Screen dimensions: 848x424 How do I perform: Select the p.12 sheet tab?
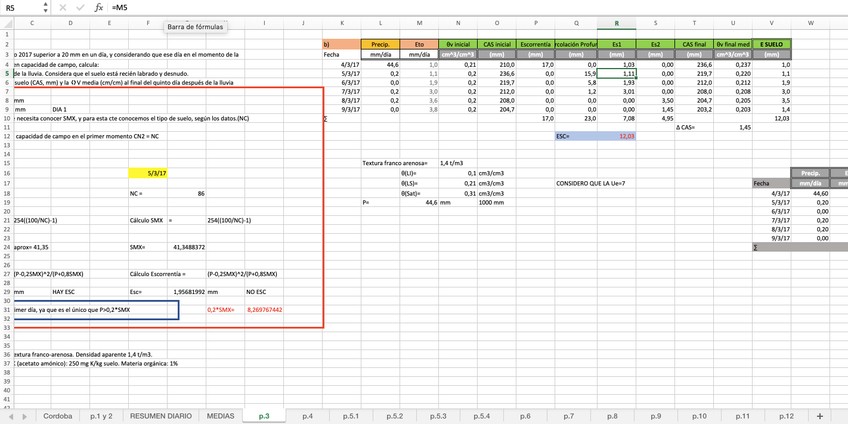(786, 415)
